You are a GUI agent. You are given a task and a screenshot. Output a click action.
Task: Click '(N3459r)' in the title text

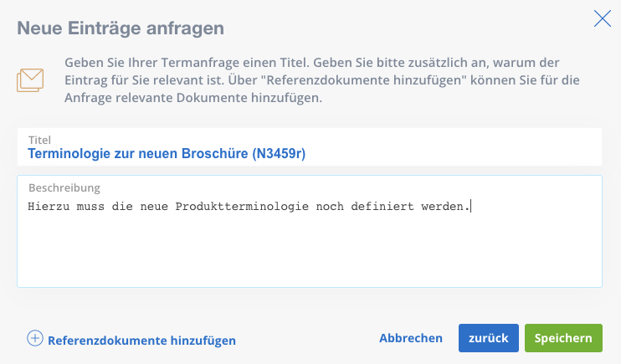pyautogui.click(x=279, y=153)
